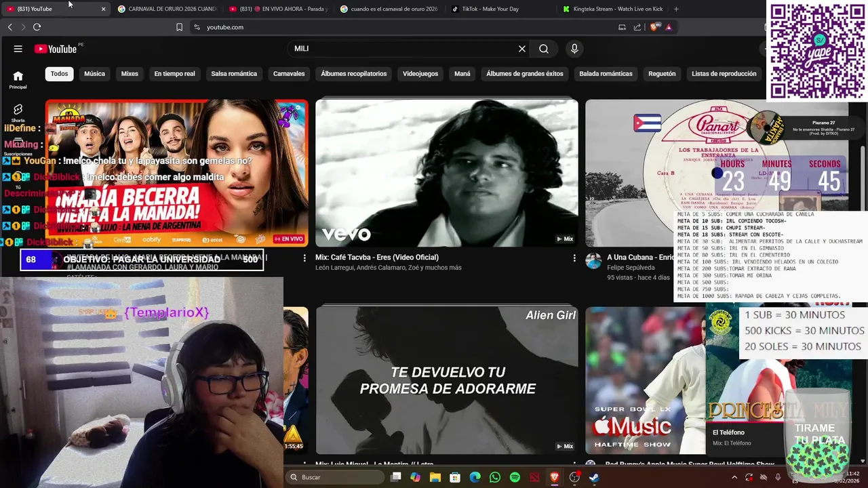Reload the page with refresh icon
Screen dimensions: 868x488
tap(37, 27)
